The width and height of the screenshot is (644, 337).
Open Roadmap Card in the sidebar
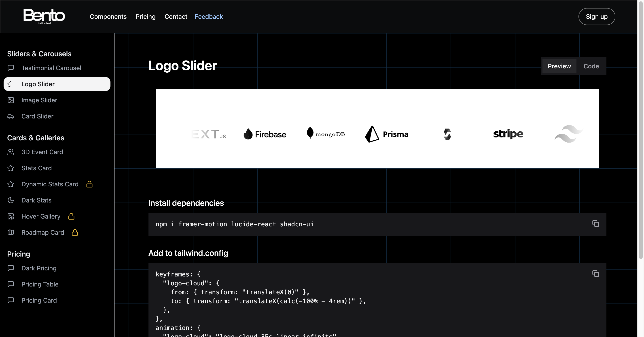point(57,233)
